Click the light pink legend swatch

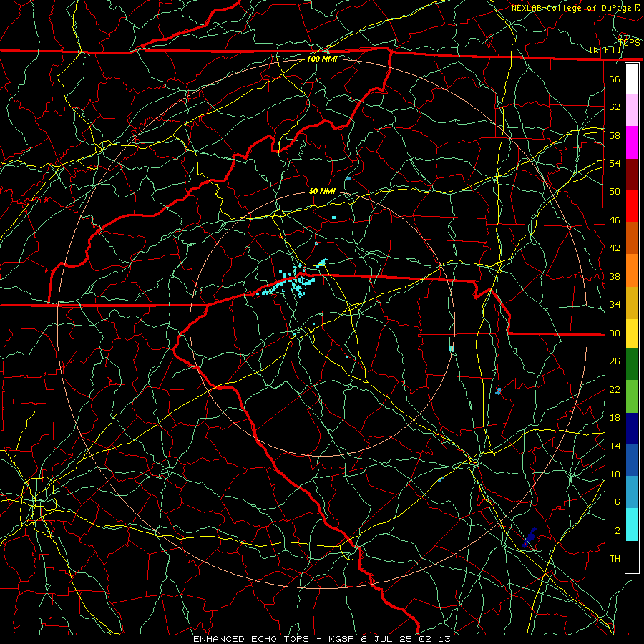[632, 109]
